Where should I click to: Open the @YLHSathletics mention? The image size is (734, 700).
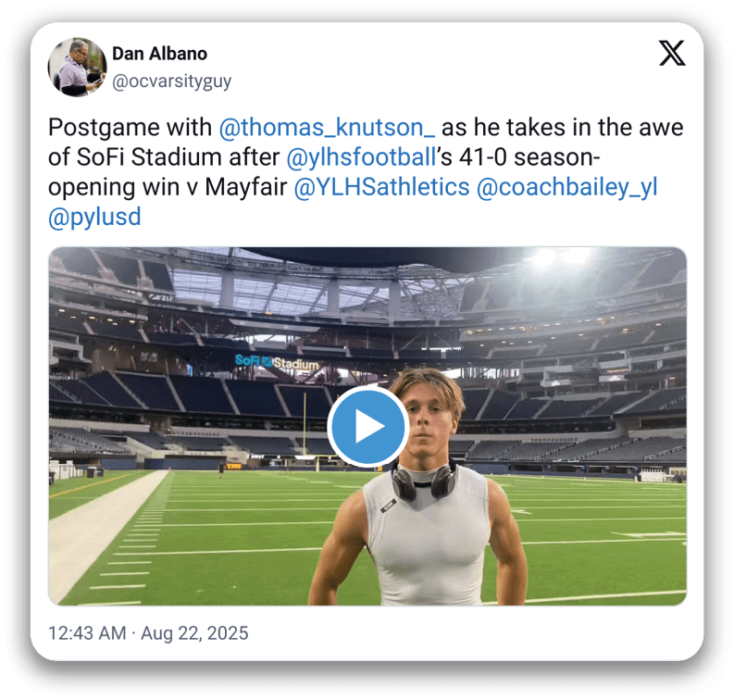[x=381, y=187]
